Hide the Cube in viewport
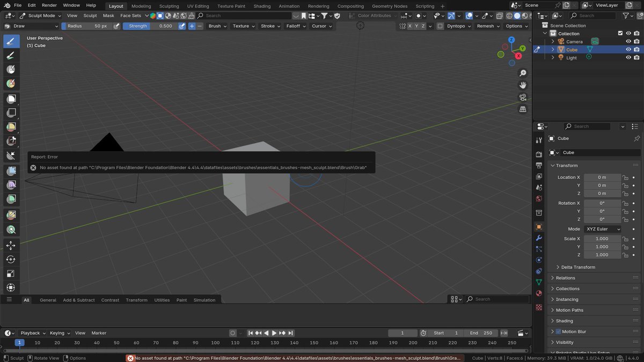The image size is (644, 362). (628, 49)
